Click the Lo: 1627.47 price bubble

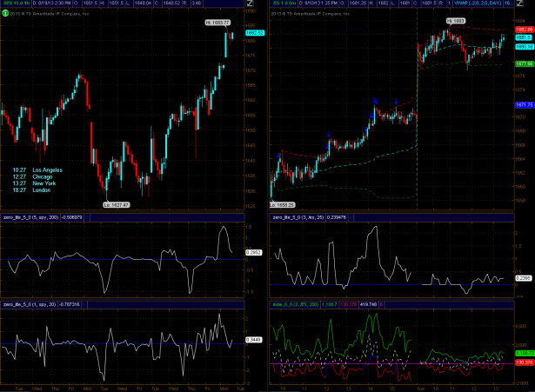point(115,204)
